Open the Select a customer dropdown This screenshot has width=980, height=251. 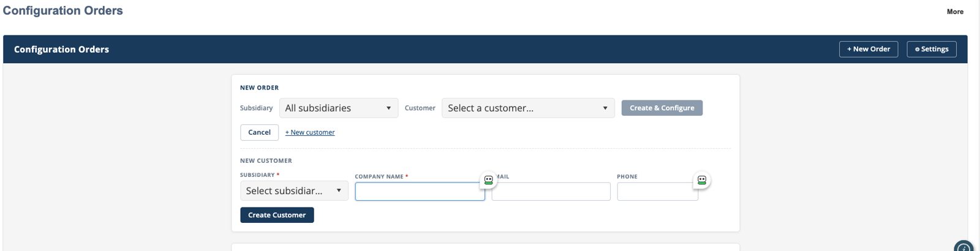(x=528, y=108)
